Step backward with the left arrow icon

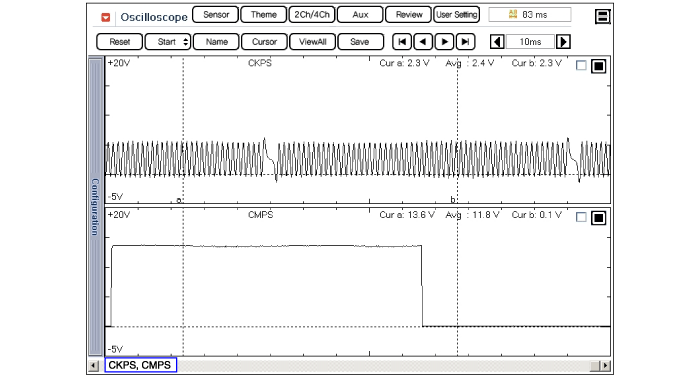click(x=423, y=42)
